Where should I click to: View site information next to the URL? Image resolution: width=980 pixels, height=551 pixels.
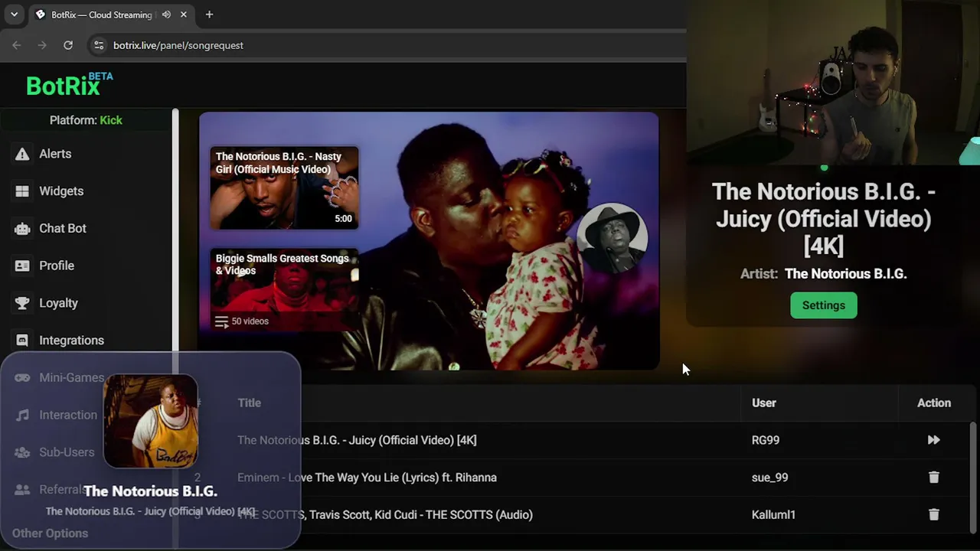tap(98, 45)
